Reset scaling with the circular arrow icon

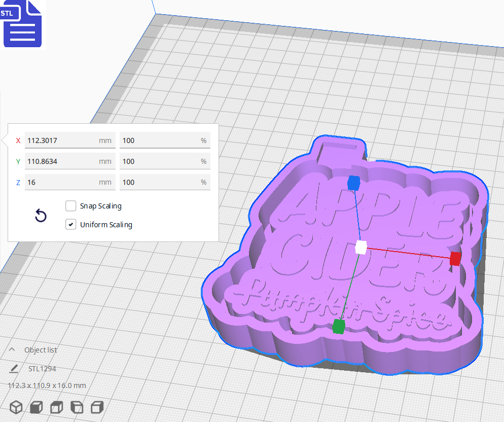click(x=41, y=216)
